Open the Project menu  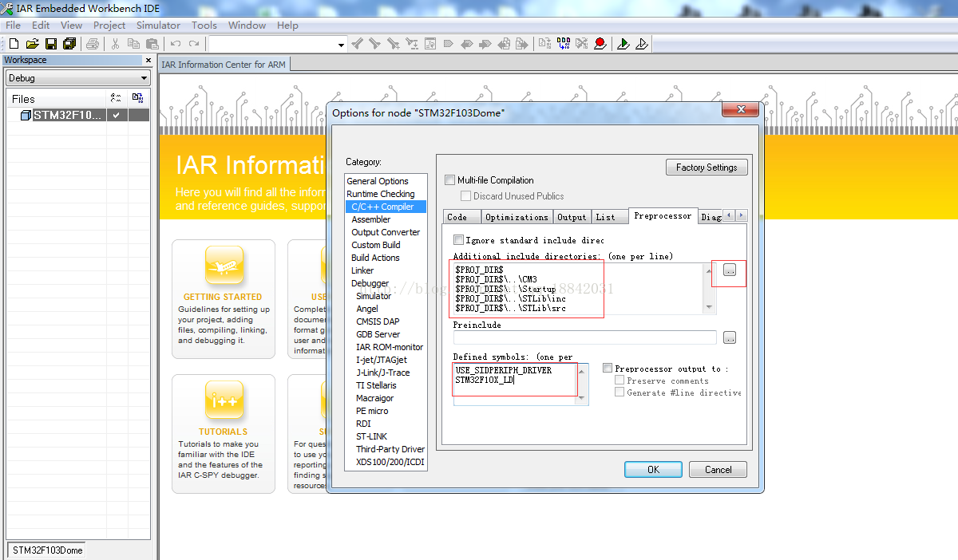tap(109, 25)
